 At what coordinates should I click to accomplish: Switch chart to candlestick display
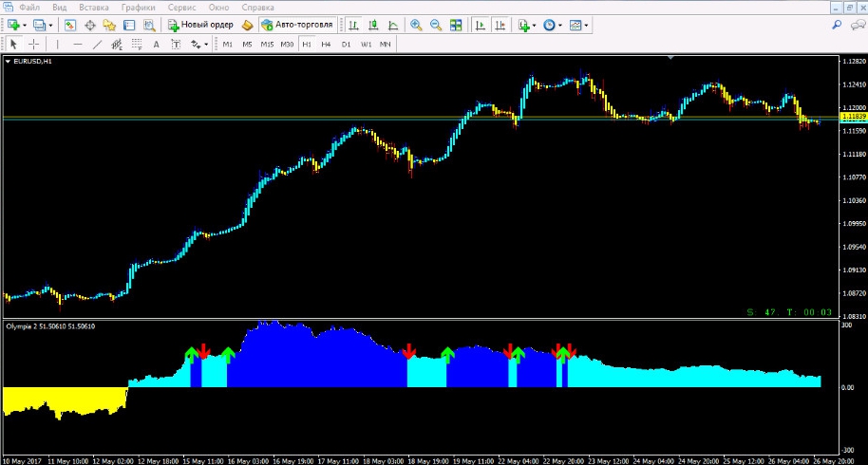tap(373, 25)
